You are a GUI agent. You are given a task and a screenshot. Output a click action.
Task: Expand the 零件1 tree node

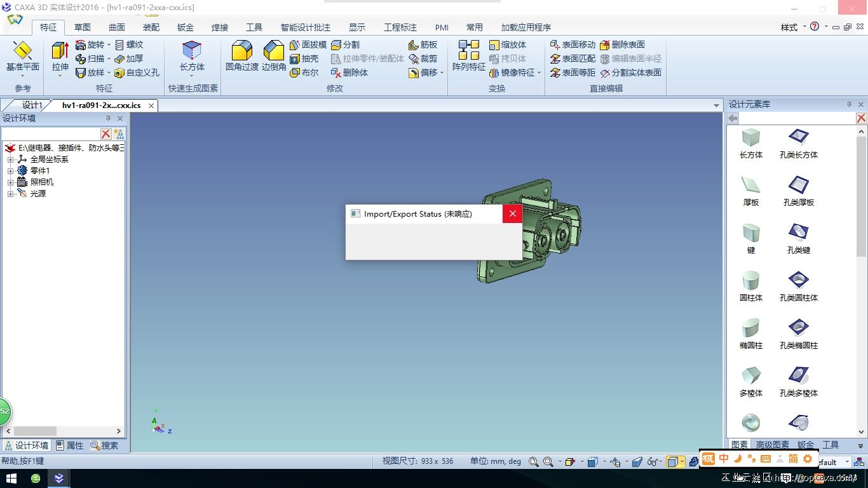[10, 171]
